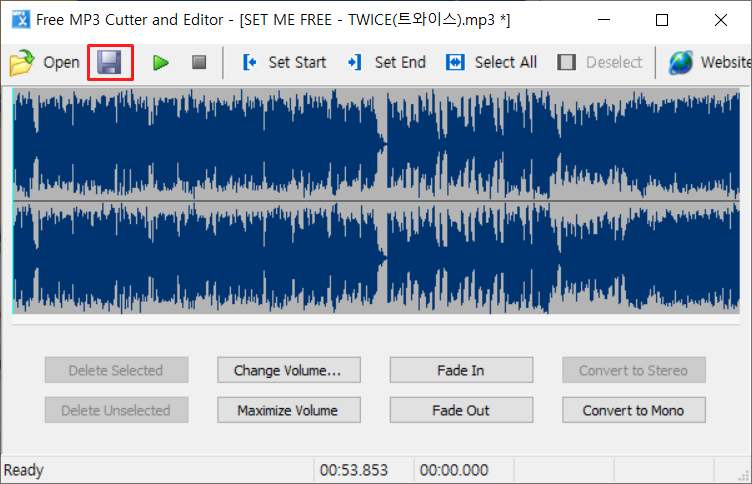Apply Fade Out effect

click(461, 410)
